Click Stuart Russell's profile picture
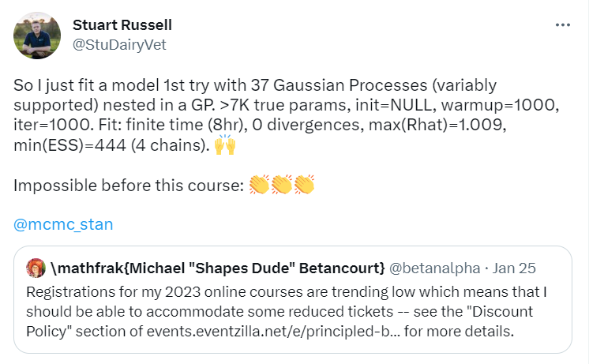The image size is (589, 364). pyautogui.click(x=37, y=36)
